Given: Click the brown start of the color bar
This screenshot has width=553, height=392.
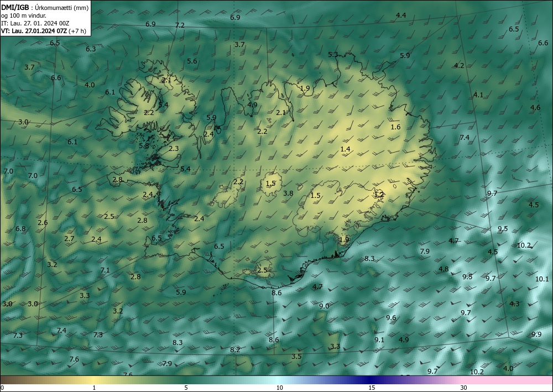Looking at the screenshot, I should coord(11,380).
